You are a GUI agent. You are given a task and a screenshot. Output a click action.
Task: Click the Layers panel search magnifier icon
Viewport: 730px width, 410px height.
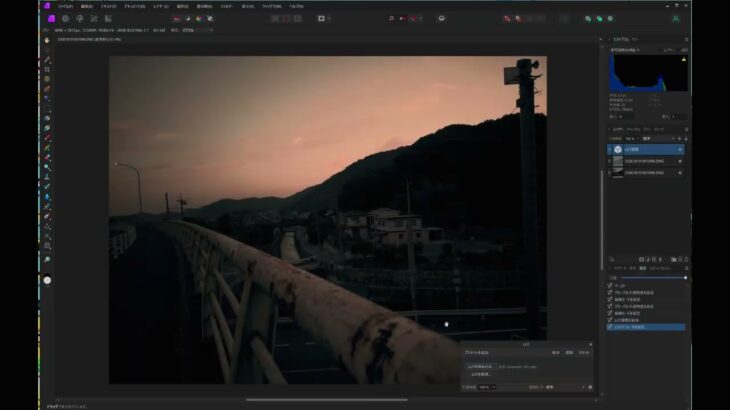(x=612, y=259)
